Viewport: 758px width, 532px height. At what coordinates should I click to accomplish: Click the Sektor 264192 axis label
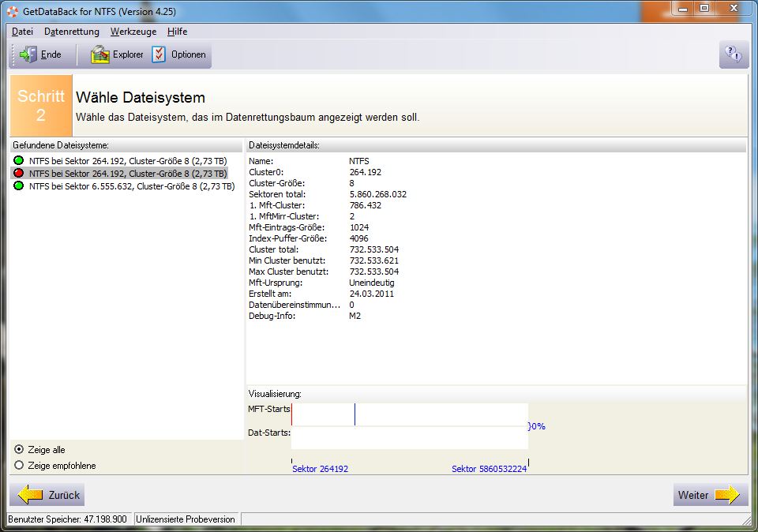(320, 469)
